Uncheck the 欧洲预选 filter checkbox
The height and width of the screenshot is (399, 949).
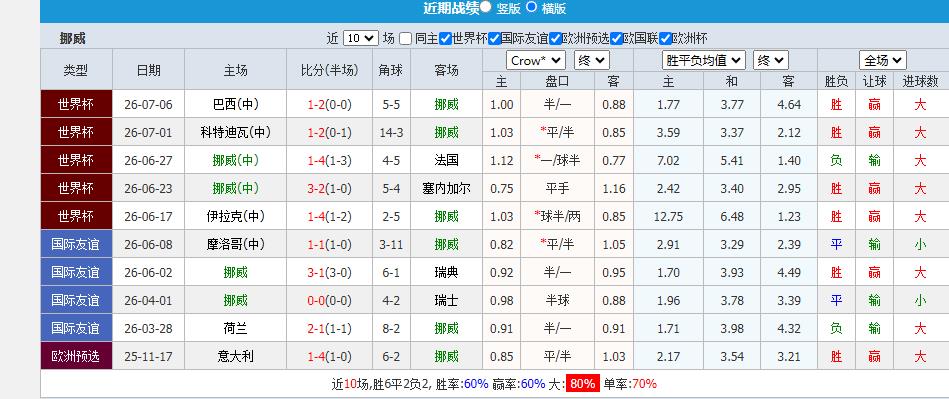[556, 38]
